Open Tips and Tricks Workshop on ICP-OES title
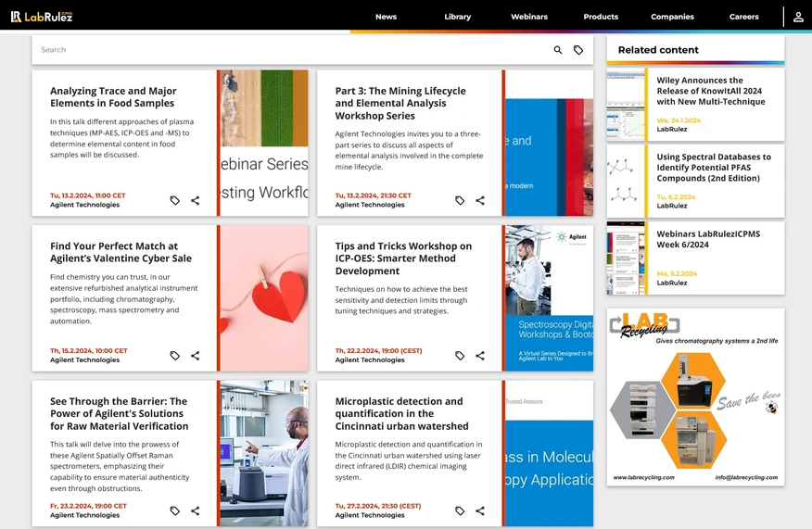This screenshot has width=812, height=529. pyautogui.click(x=403, y=258)
